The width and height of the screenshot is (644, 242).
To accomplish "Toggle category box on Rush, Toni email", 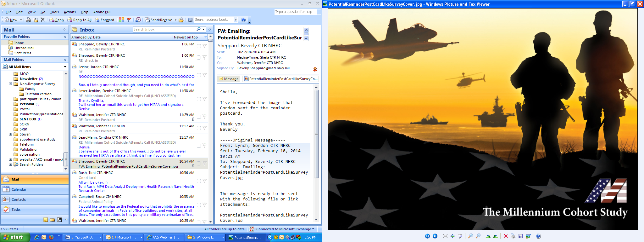I will click(x=199, y=181).
